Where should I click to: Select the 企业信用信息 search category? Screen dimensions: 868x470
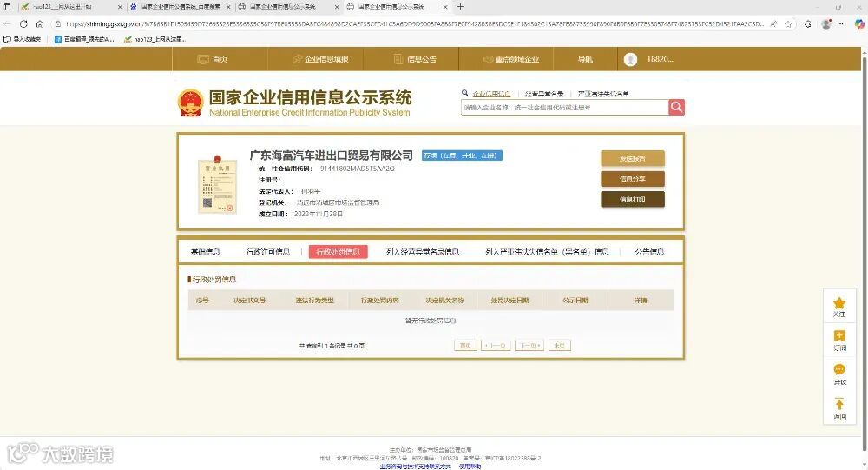click(491, 94)
